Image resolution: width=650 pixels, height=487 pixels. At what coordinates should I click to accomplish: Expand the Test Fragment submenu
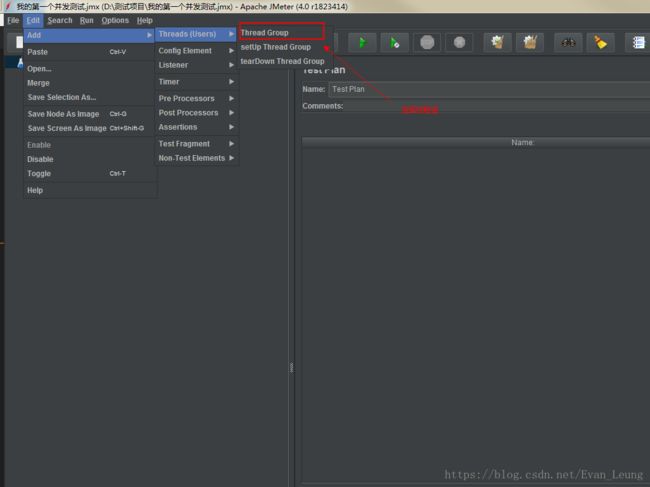[x=196, y=143]
